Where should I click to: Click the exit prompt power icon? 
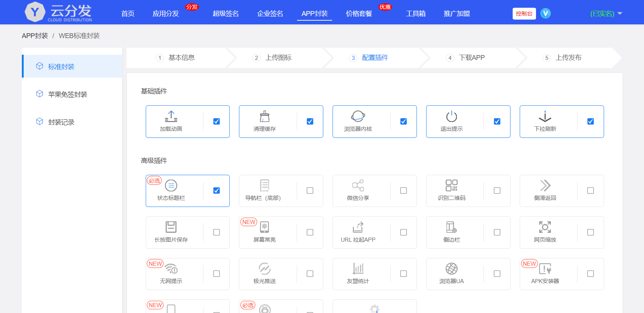click(451, 116)
